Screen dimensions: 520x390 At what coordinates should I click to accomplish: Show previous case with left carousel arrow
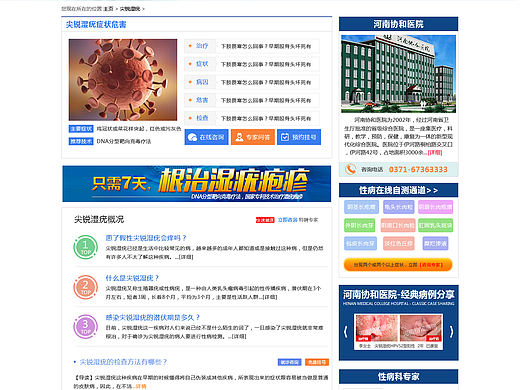[346, 331]
